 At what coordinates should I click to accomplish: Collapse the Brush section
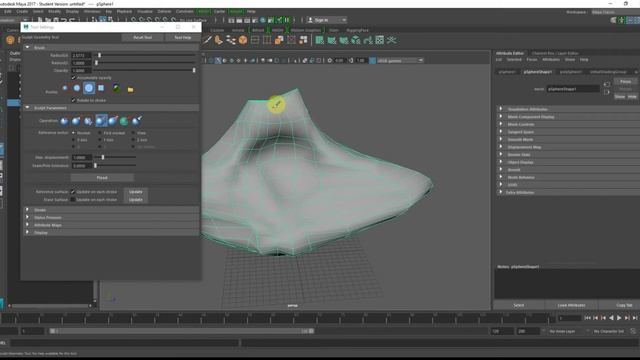(x=27, y=47)
